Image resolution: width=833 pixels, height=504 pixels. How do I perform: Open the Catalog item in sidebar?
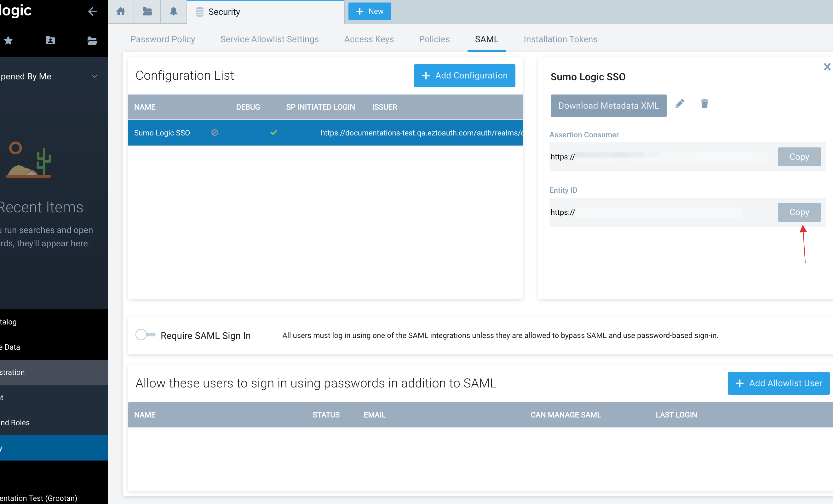click(x=54, y=322)
